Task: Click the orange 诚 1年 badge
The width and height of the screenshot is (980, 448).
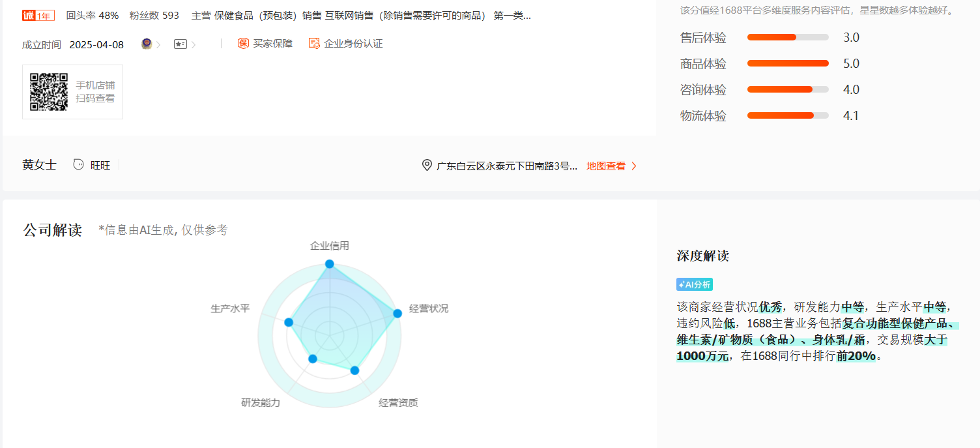Action: (x=38, y=16)
